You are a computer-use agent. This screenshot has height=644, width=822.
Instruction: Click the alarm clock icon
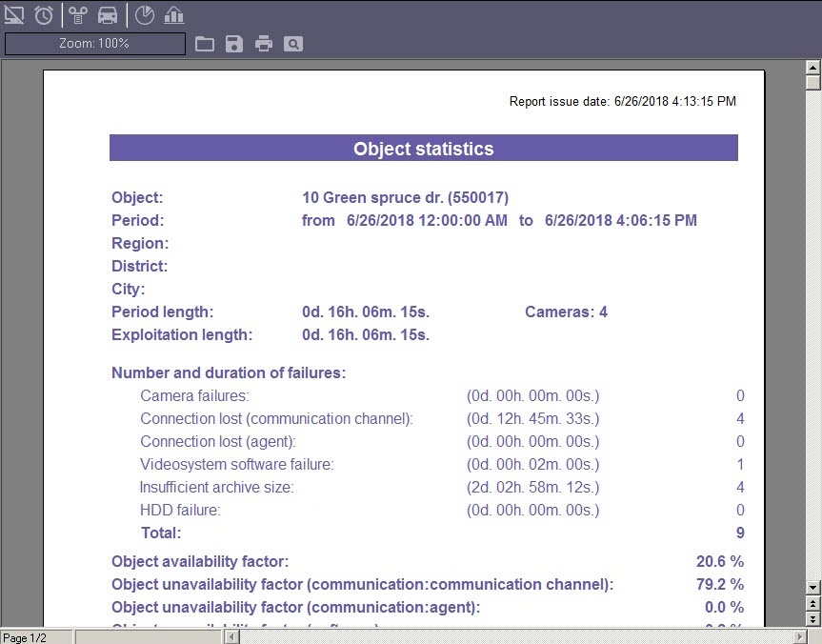[x=44, y=14]
